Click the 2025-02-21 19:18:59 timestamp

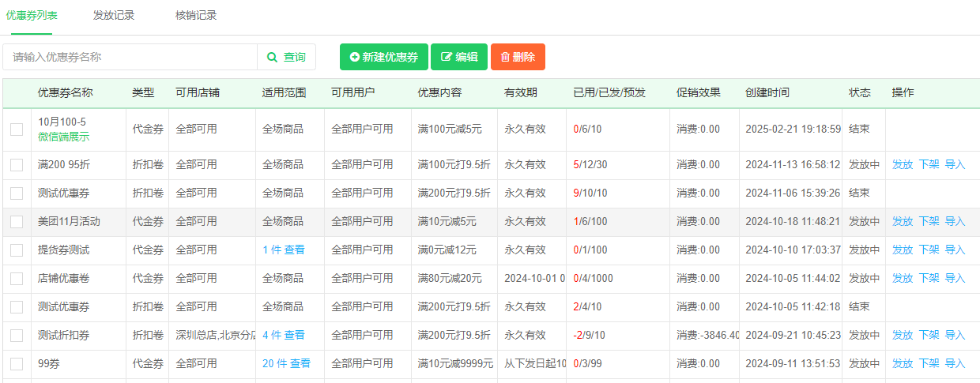tap(793, 130)
